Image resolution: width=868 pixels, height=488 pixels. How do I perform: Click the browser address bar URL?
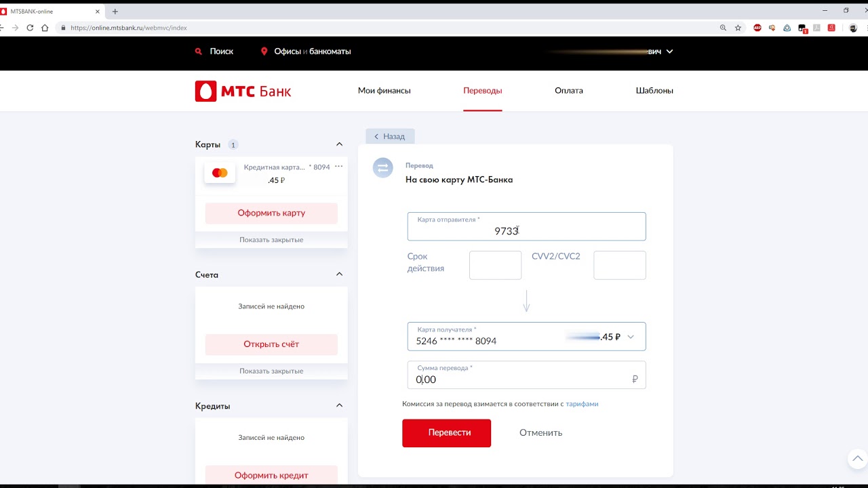[x=129, y=28]
